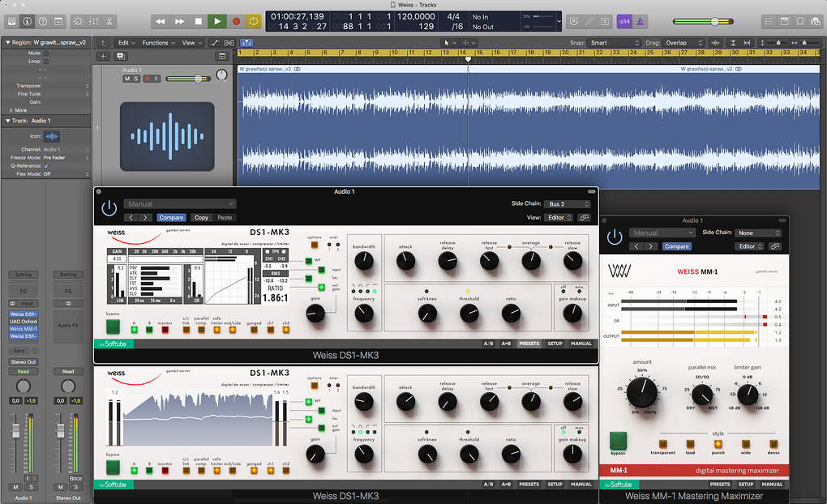Image resolution: width=827 pixels, height=504 pixels.
Task: Stop playback with the Stop button
Action: pos(199,22)
